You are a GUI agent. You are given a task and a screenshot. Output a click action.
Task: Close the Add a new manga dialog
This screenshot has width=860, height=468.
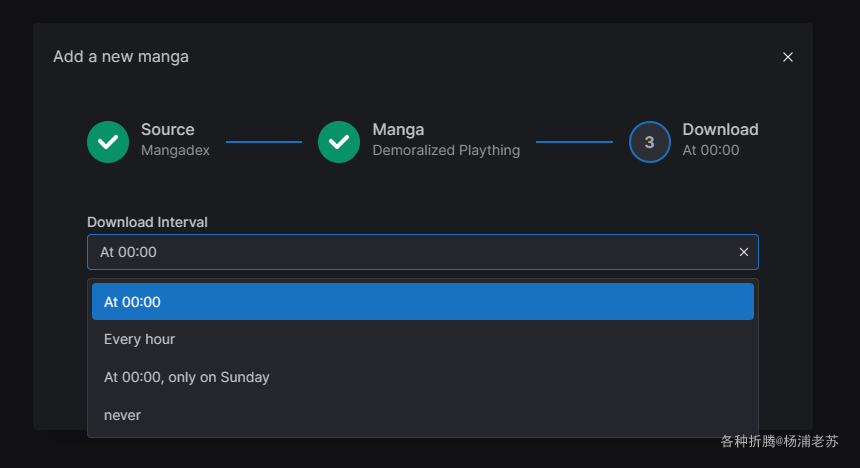point(788,57)
